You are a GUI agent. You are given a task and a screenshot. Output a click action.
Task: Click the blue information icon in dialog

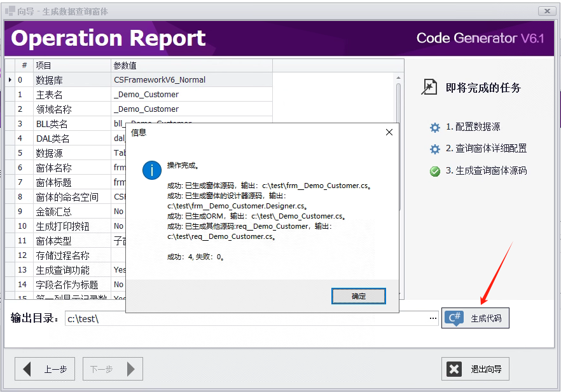click(x=151, y=170)
